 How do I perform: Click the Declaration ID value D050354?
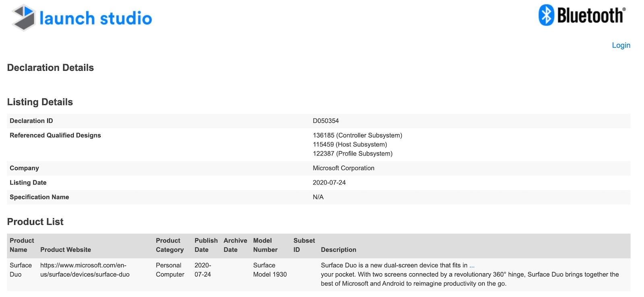point(326,121)
